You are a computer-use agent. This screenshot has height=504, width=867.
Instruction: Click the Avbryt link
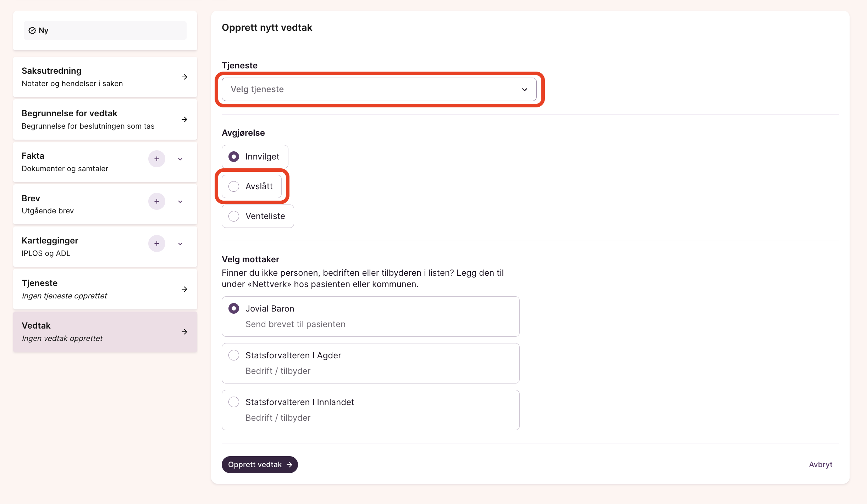[x=820, y=465]
